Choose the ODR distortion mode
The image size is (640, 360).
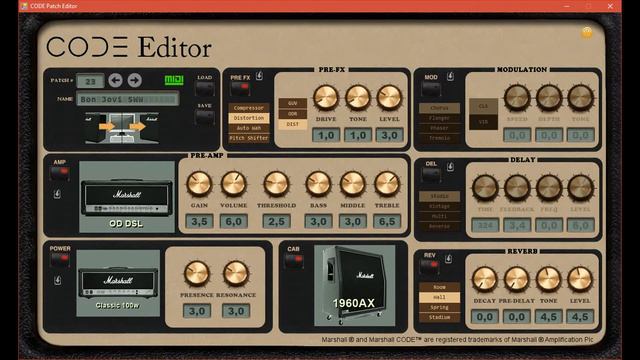pos(293,114)
